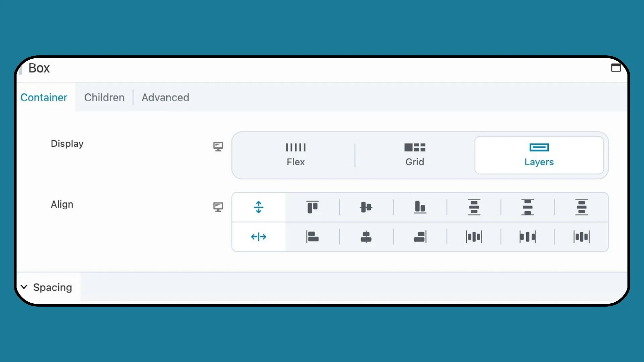Select bottom alignment icon

[x=420, y=207]
